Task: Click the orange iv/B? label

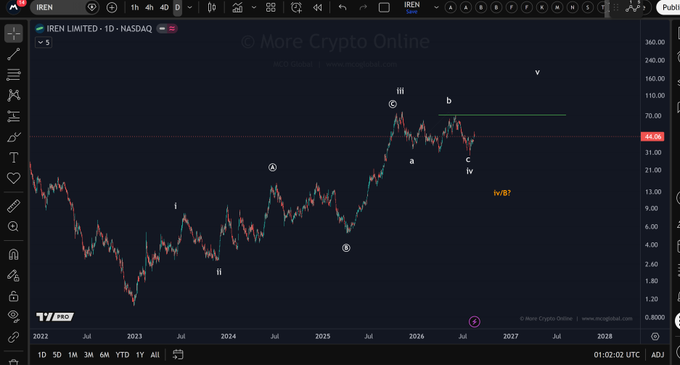Action: tap(502, 193)
